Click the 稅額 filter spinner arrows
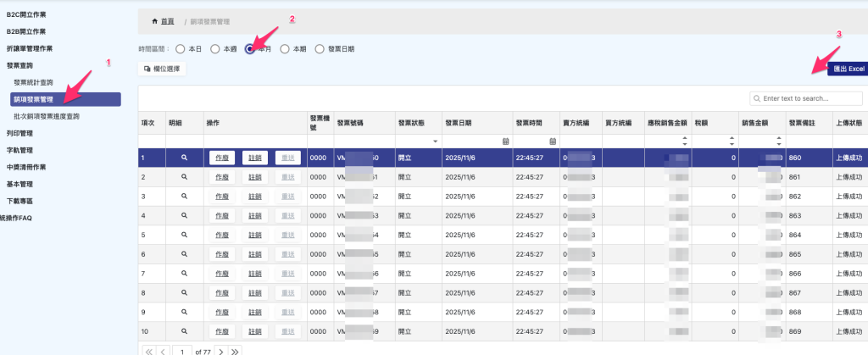The image size is (868, 355). coord(732,140)
